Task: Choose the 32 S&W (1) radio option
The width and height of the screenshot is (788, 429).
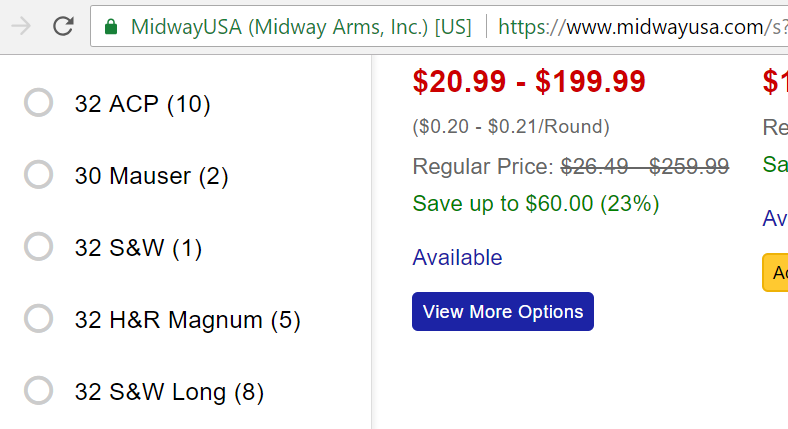Action: tap(39, 246)
